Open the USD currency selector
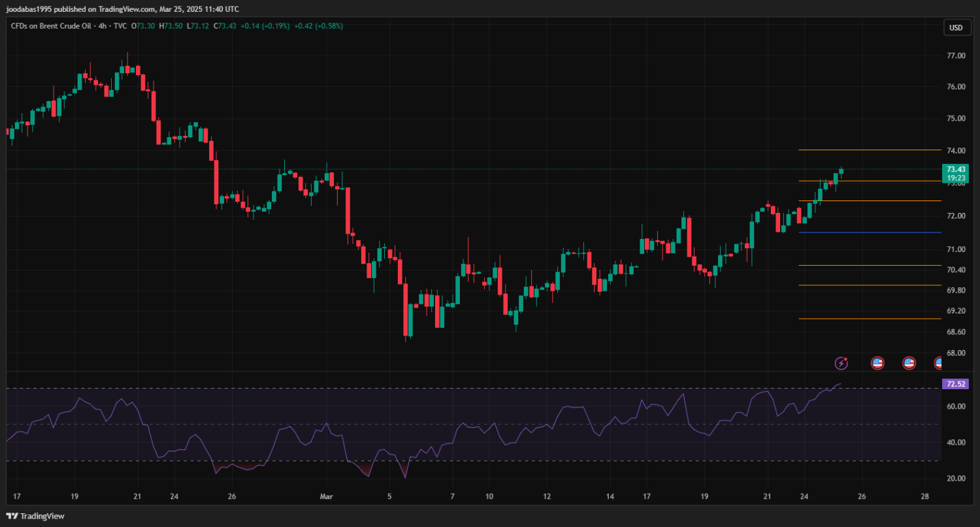The height and width of the screenshot is (527, 980). click(x=956, y=27)
